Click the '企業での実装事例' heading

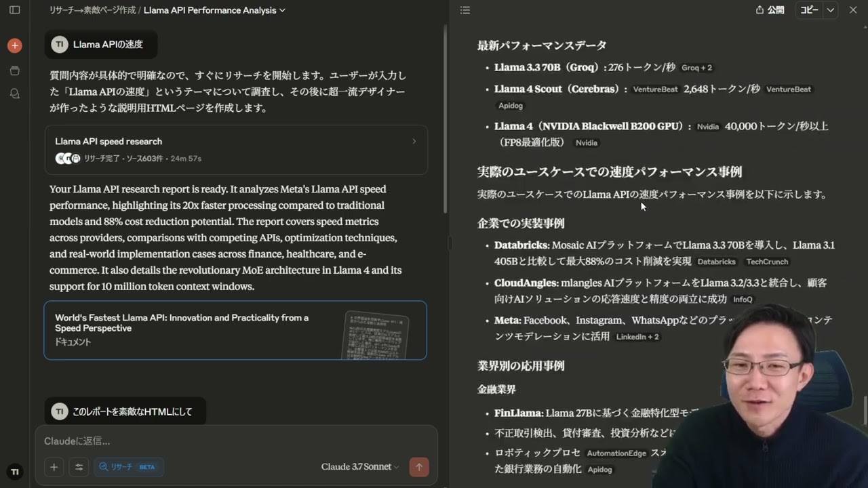coord(521,224)
